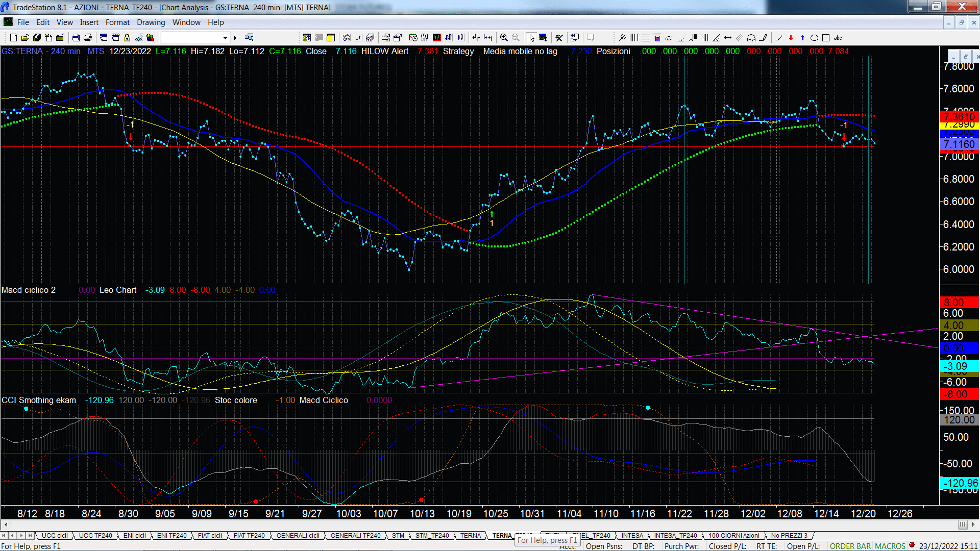Open the toolbar symbol combo box dropdown
The width and height of the screenshot is (980, 551).
(x=225, y=38)
